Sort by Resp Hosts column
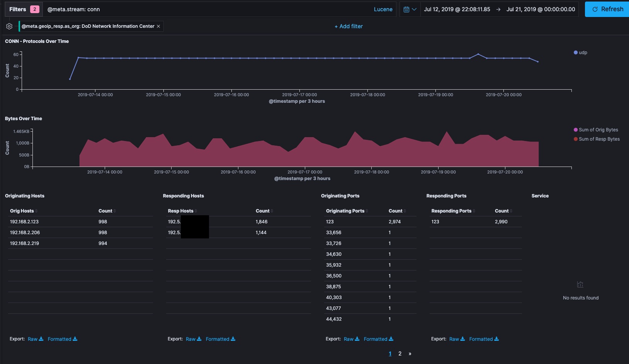Screen dimensions: 629x364 [182, 211]
